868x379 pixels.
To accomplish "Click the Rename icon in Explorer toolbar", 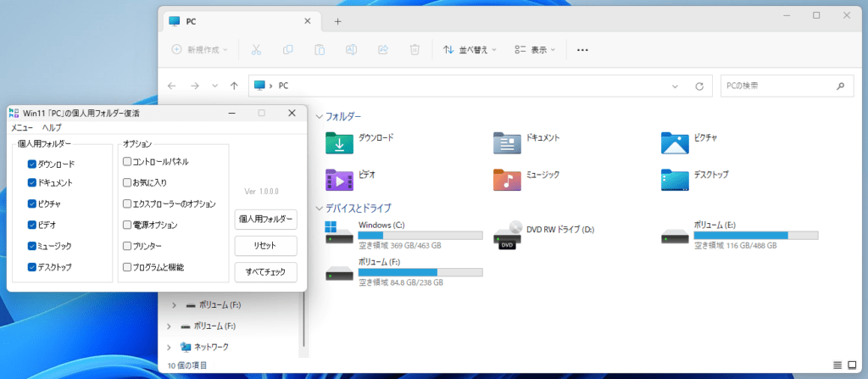I will (x=351, y=50).
